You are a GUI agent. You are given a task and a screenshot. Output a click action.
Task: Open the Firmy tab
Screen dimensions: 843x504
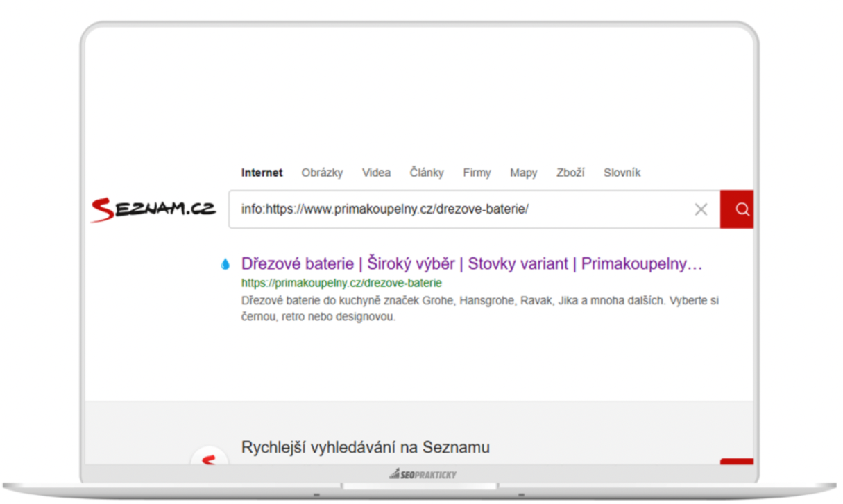click(477, 173)
